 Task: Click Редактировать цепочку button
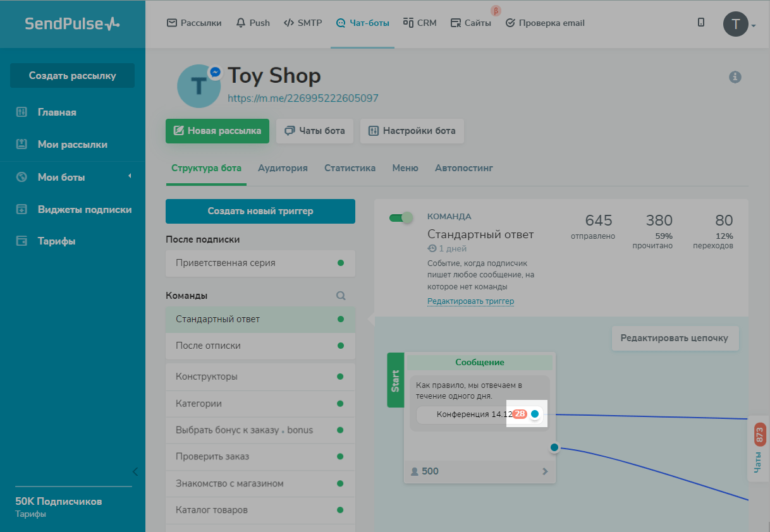coord(675,338)
